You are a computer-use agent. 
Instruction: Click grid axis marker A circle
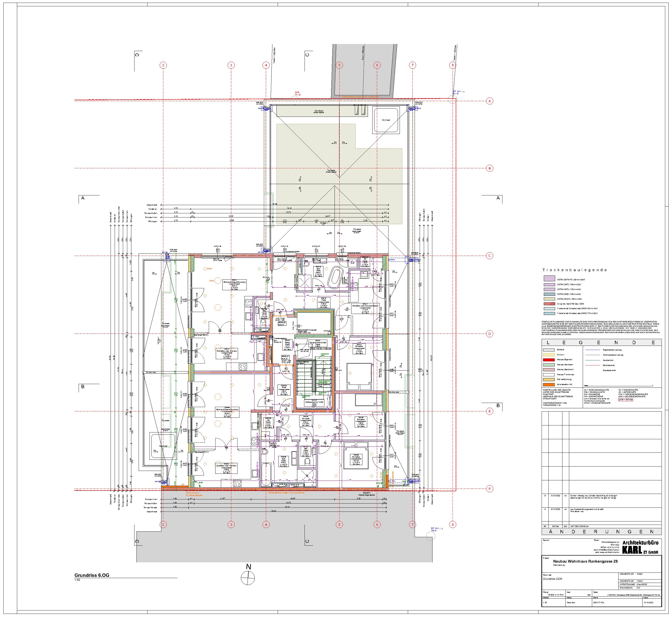490,101
